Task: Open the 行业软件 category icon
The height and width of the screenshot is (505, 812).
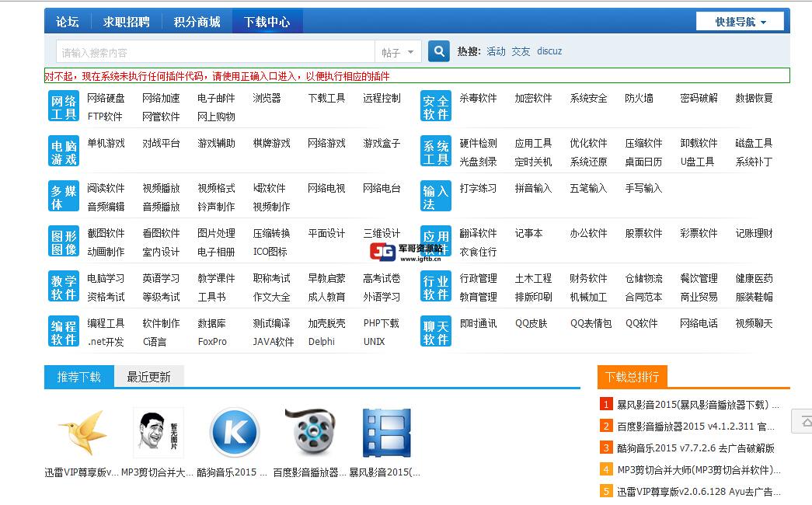Action: tap(435, 287)
